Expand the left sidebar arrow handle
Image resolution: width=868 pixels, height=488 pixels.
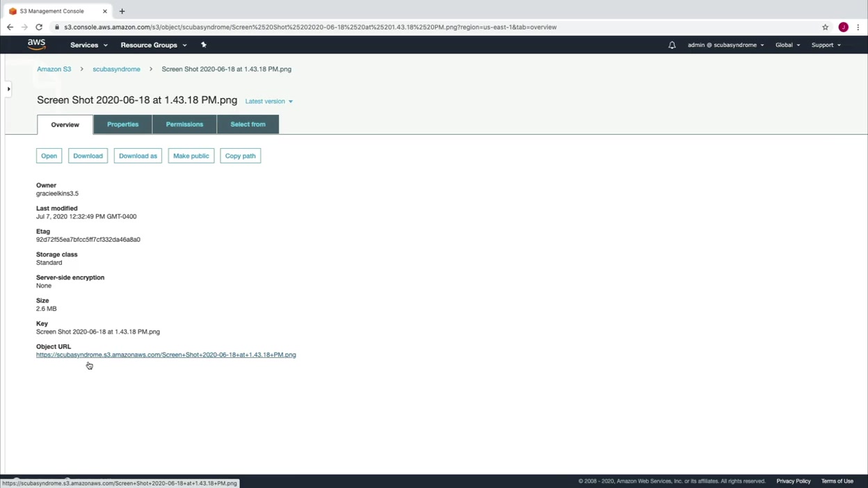pos(8,89)
